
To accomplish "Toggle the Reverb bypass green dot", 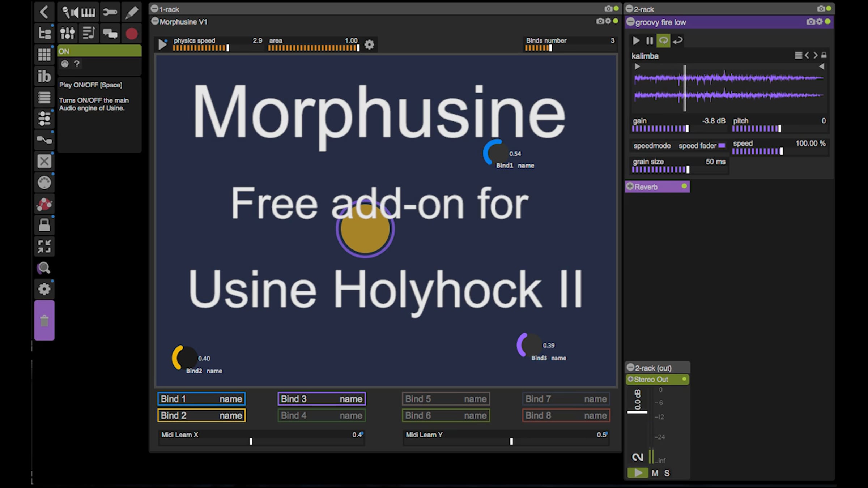I will [684, 186].
